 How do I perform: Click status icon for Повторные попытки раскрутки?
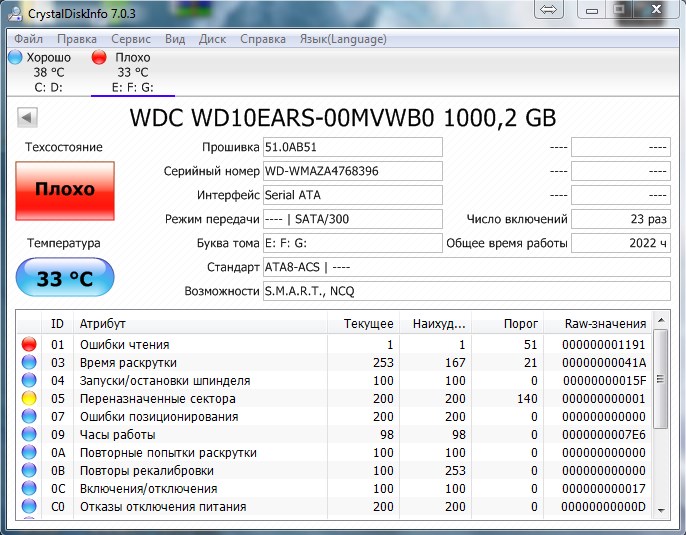[x=29, y=452]
